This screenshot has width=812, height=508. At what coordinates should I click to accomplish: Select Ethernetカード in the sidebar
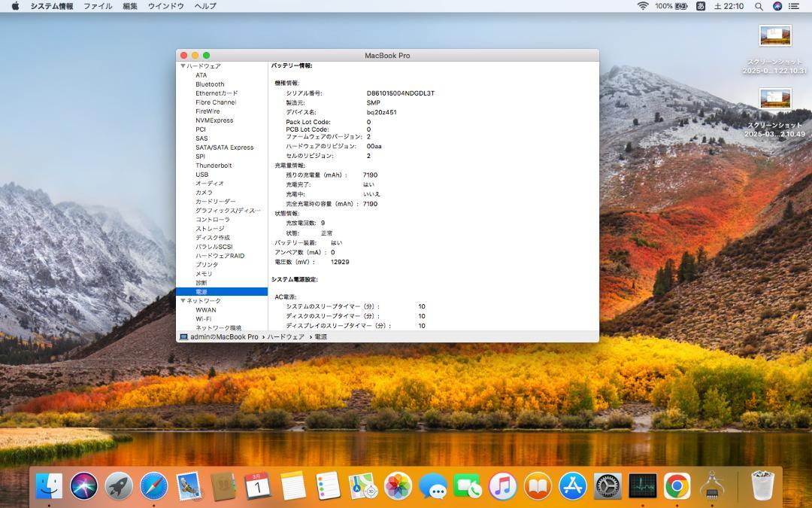pyautogui.click(x=217, y=93)
